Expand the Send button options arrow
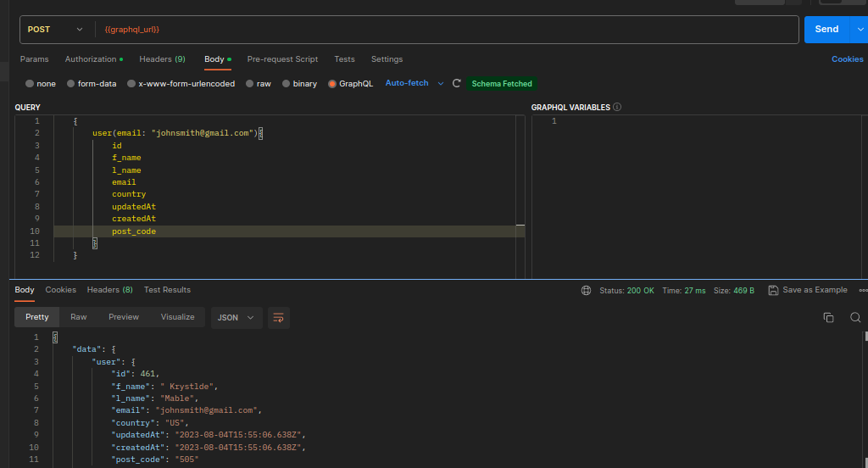Screen dimensions: 868x468 pos(860,30)
